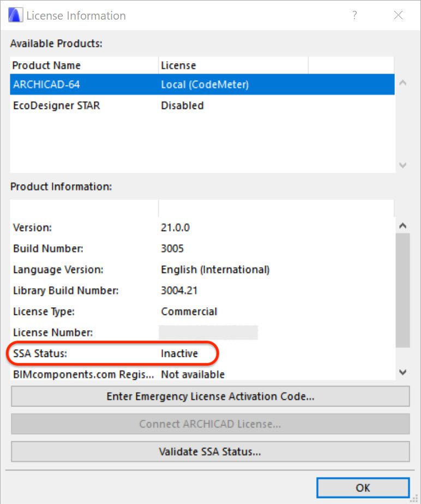Click the License Type label
The width and height of the screenshot is (421, 504).
pyautogui.click(x=44, y=312)
